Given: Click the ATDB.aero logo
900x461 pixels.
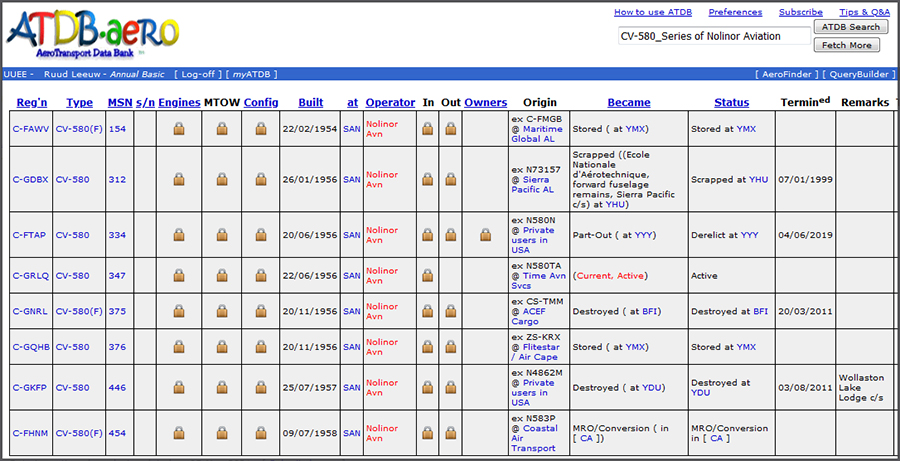Looking at the screenshot, I should tap(93, 32).
